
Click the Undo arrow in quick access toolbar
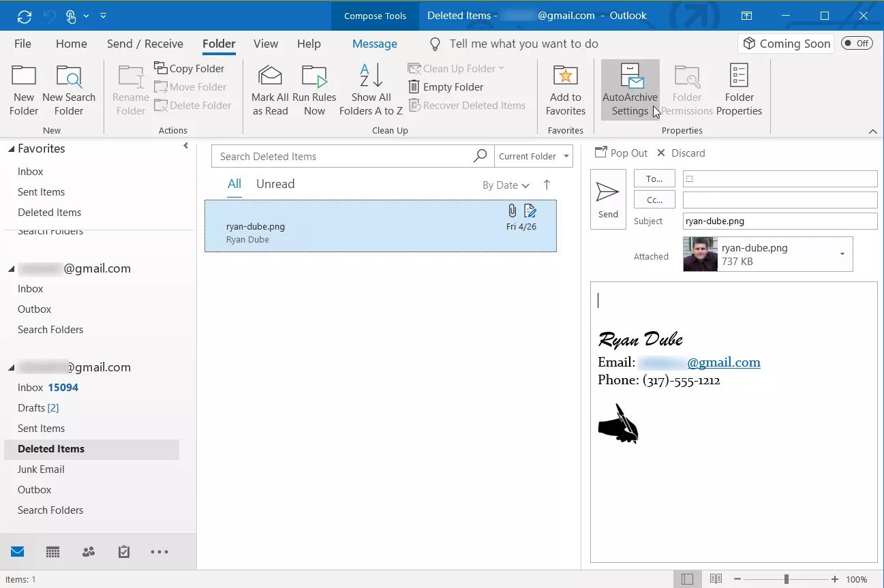[48, 16]
